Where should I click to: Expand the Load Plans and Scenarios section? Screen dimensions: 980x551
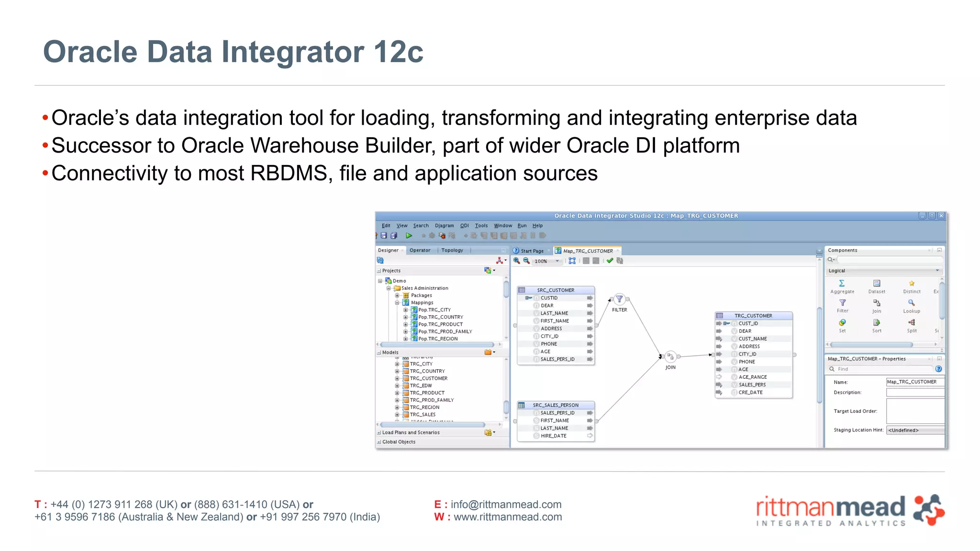[x=379, y=433]
